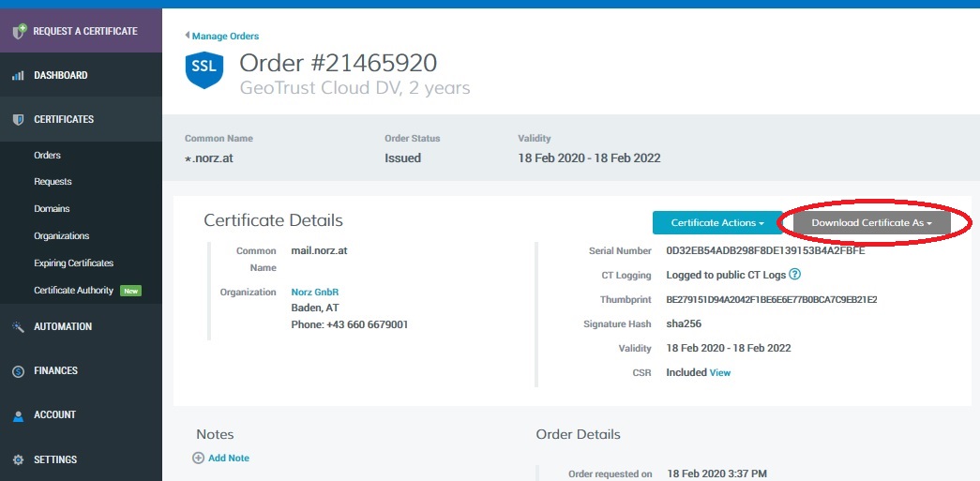Open the Account section
The height and width of the screenshot is (481, 980).
coord(81,415)
